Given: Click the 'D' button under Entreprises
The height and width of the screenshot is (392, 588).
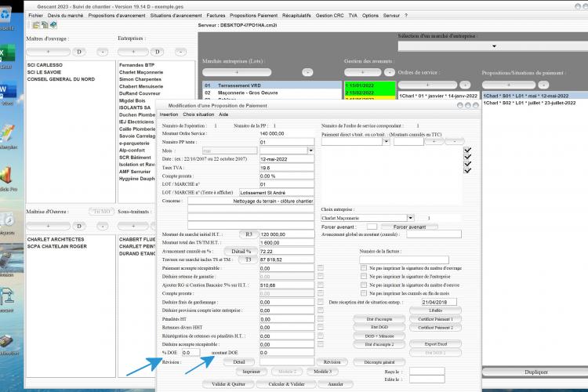Looking at the screenshot, I should click(157, 52).
